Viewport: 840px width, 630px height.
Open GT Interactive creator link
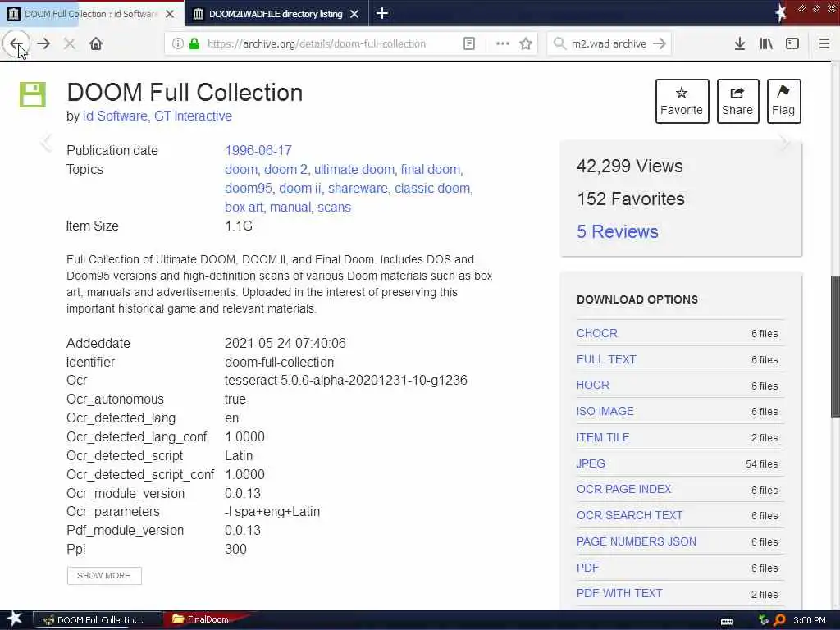point(193,116)
